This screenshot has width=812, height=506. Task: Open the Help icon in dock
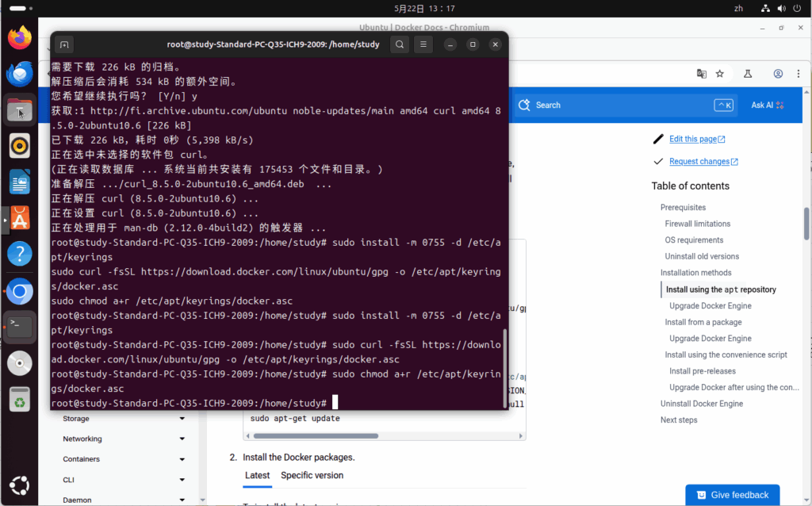coord(20,254)
